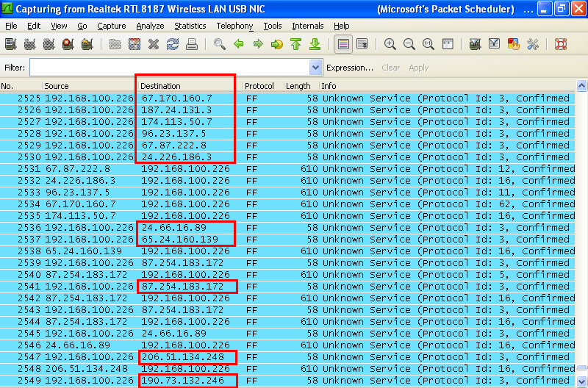Click the Apply filter button
Viewport: 588px width, 388px height.
pyautogui.click(x=418, y=68)
